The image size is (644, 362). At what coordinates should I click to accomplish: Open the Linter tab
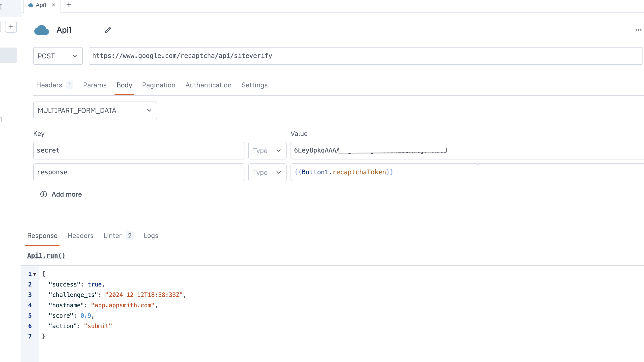click(x=118, y=236)
